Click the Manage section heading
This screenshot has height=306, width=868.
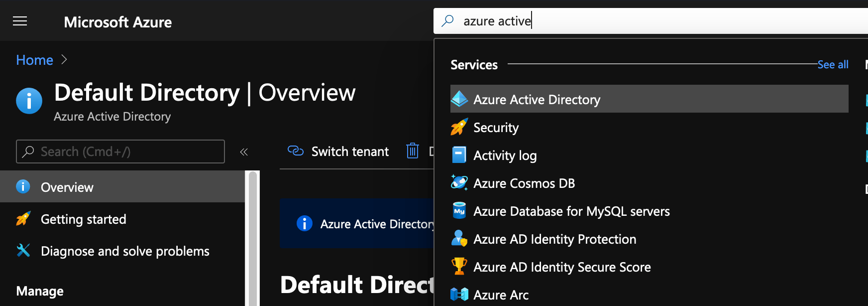tap(40, 291)
